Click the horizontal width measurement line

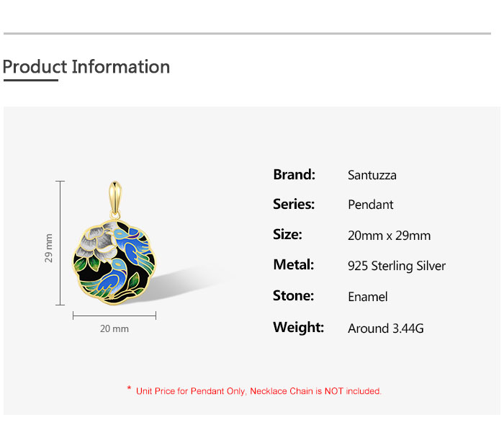[x=114, y=316]
